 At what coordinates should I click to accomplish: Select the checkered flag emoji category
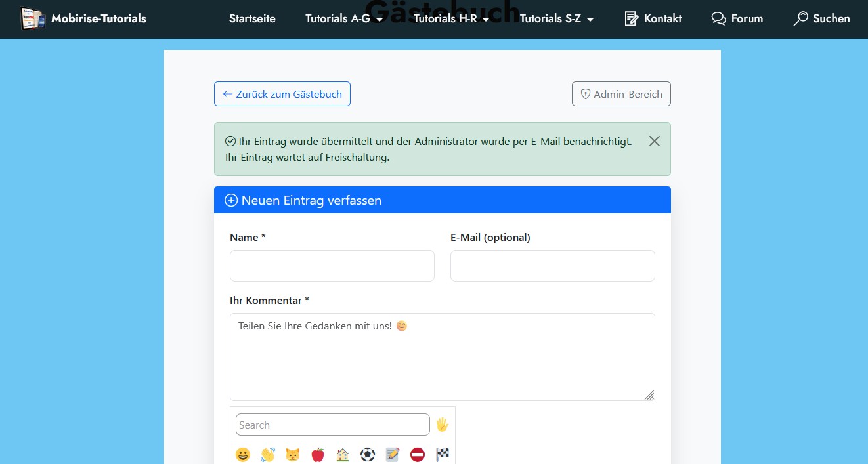pyautogui.click(x=443, y=454)
